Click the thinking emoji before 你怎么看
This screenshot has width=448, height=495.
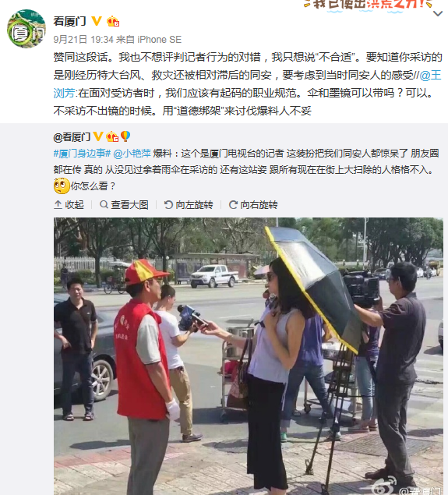point(62,186)
